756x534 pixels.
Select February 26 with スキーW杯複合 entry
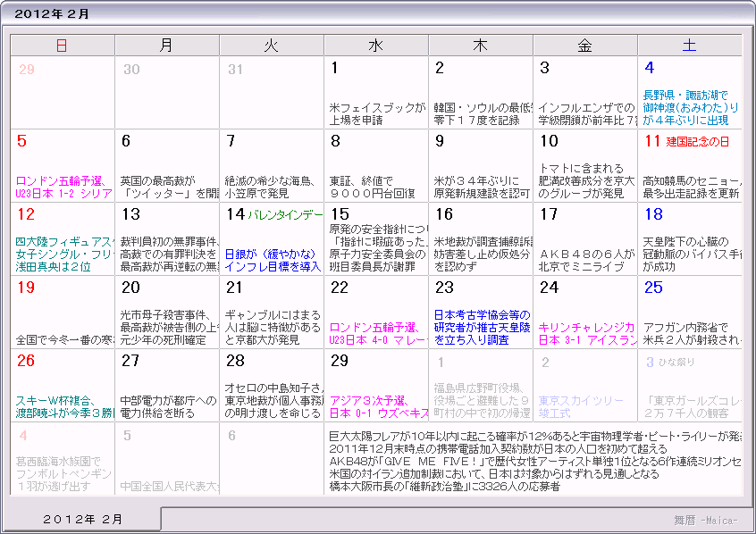[63, 386]
